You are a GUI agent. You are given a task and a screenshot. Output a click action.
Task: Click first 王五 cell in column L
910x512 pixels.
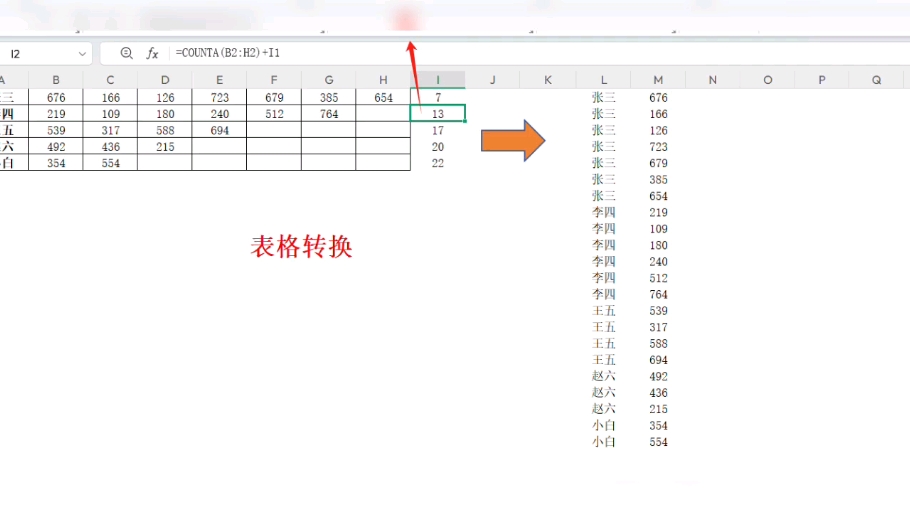(x=603, y=311)
